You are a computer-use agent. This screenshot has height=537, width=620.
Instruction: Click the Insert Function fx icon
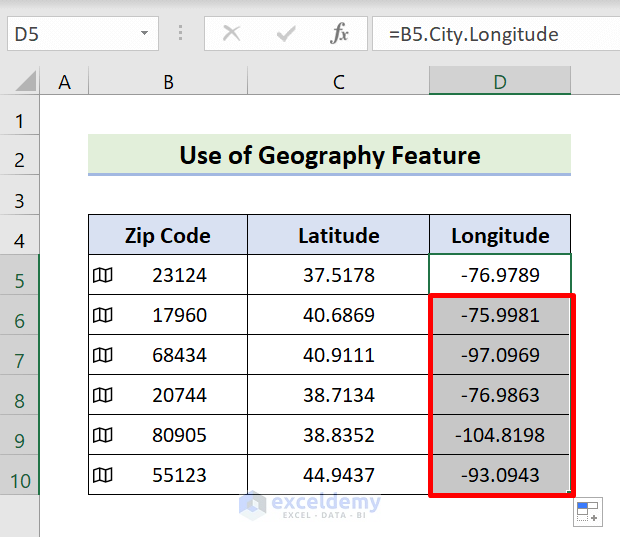point(340,34)
